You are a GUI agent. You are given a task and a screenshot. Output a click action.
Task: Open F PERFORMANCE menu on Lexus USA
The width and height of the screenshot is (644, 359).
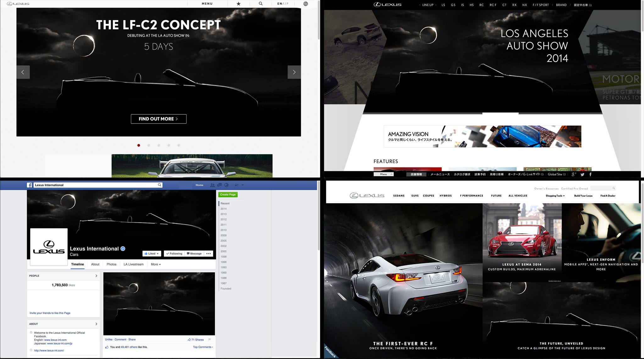click(472, 196)
